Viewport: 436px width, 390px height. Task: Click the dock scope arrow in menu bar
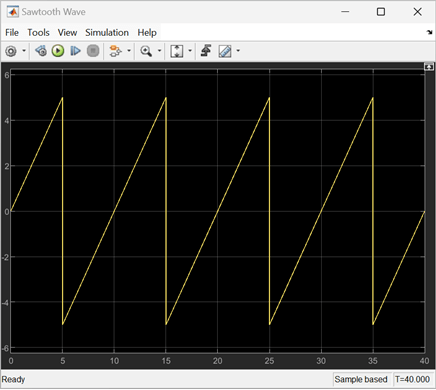click(x=429, y=32)
